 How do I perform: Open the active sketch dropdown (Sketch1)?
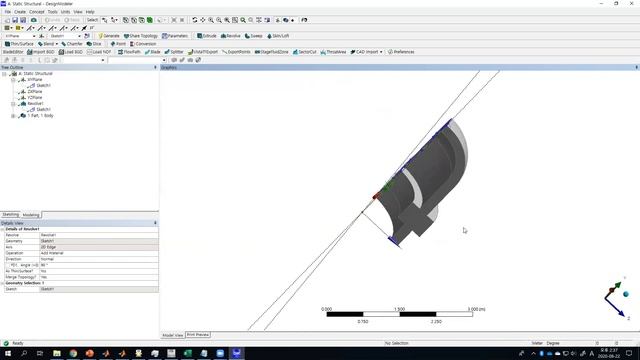pos(65,36)
